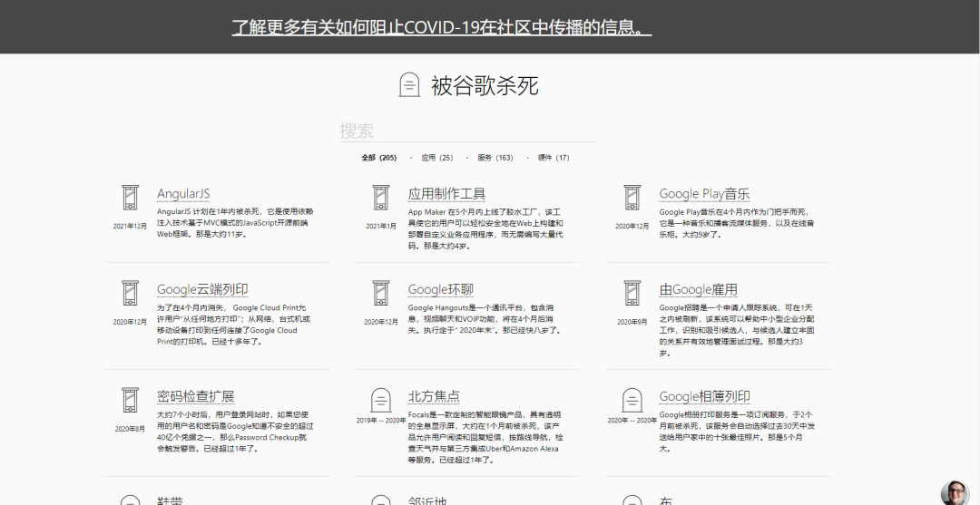The height and width of the screenshot is (505, 980).
Task: Open the AngularJS entry title link
Action: pos(183,194)
